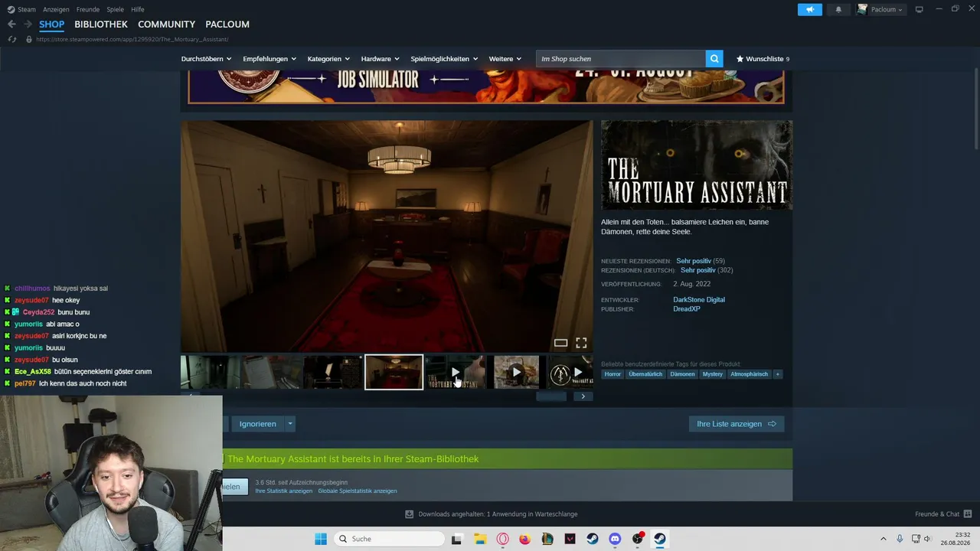Open OBS Studio from the taskbar

[x=638, y=539]
